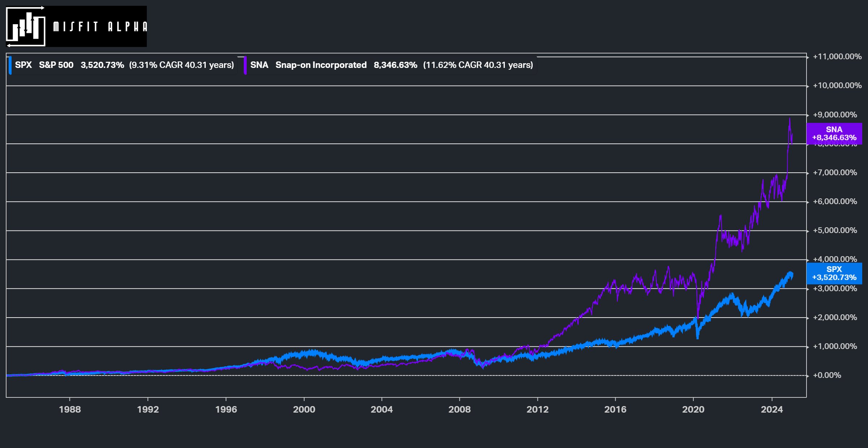This screenshot has height=448, width=868.
Task: Click the SNA line's peak near +9,000%
Action: (790, 119)
